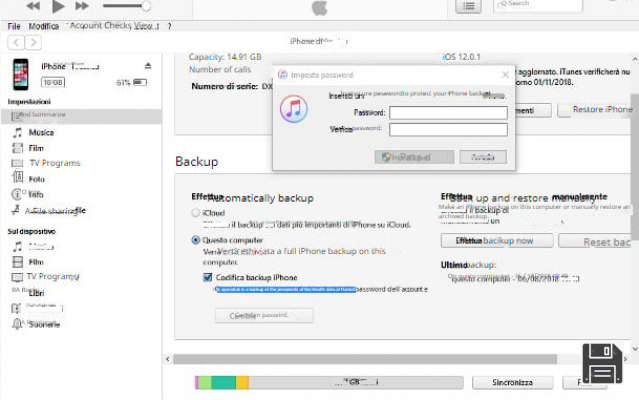Select the Questo computer radio button
This screenshot has width=639, height=400.
click(196, 240)
